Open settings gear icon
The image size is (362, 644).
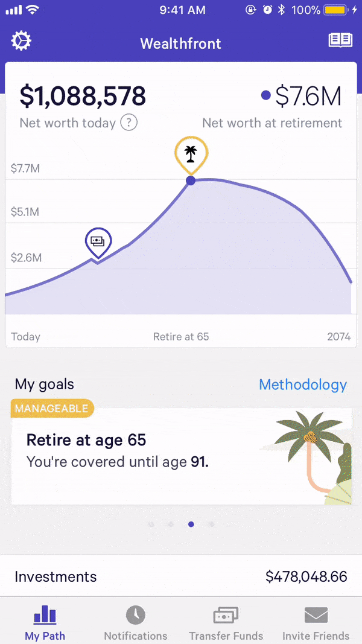tap(21, 41)
